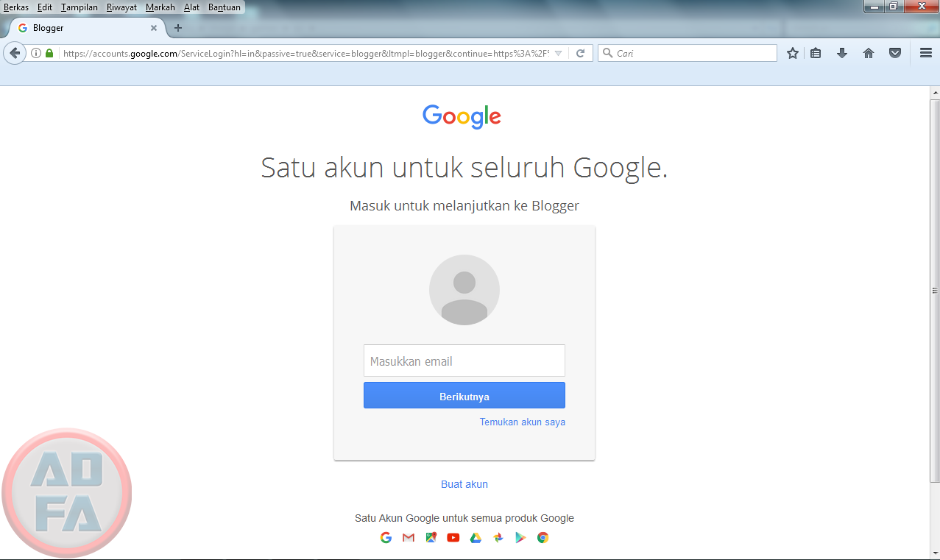This screenshot has width=940, height=560.
Task: Open the downloads arrow icon
Action: click(x=842, y=53)
